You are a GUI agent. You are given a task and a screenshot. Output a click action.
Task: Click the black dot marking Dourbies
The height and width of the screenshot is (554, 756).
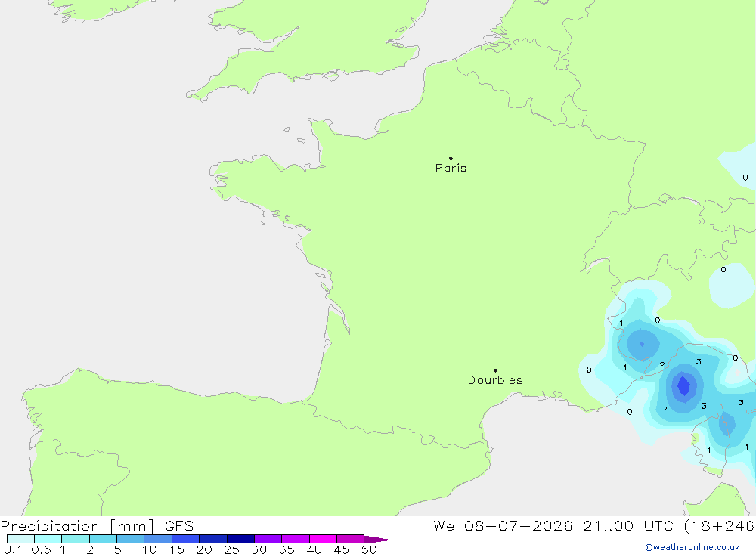(495, 370)
